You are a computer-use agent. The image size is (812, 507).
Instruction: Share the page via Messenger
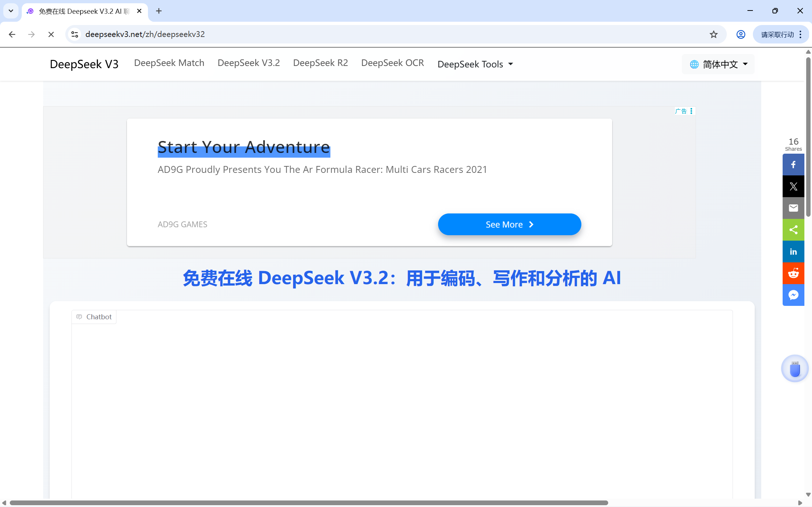coord(793,295)
